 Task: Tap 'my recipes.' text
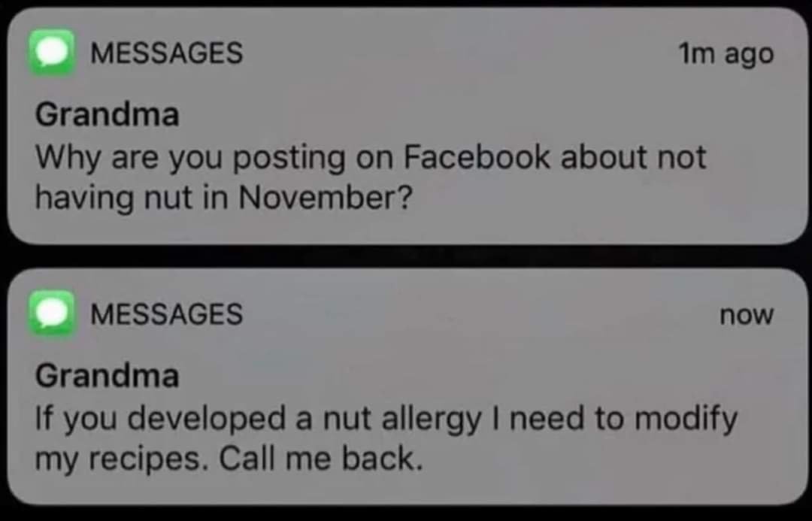(x=123, y=460)
